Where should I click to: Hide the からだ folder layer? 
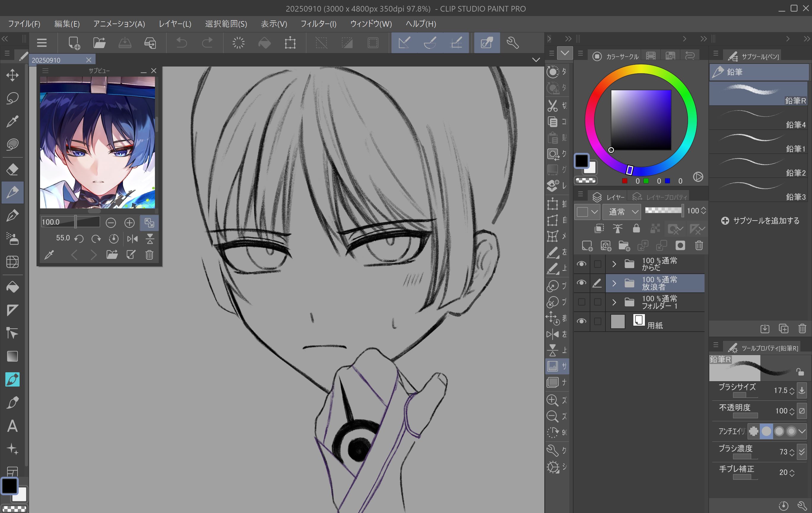pyautogui.click(x=581, y=264)
